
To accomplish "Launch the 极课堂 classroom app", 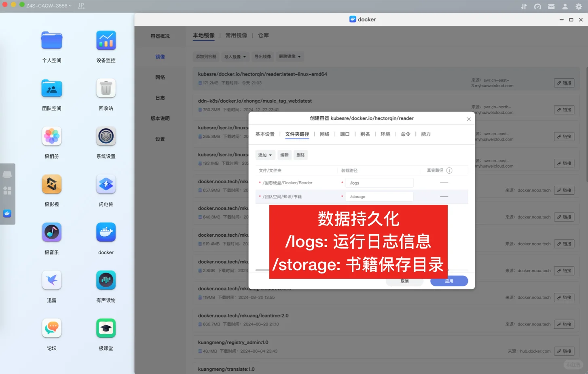I will pyautogui.click(x=106, y=328).
